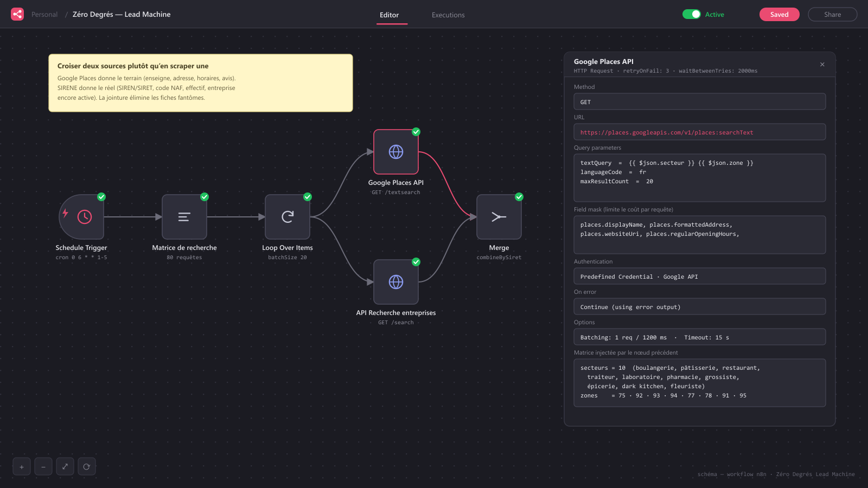868x488 pixels.
Task: Switch to the Executions tab
Action: tap(448, 15)
